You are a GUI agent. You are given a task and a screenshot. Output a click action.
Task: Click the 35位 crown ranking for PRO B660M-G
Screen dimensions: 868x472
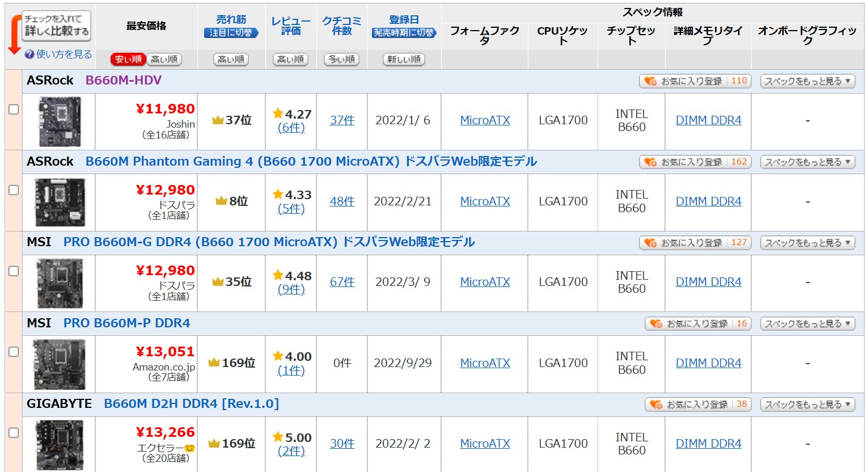(232, 282)
